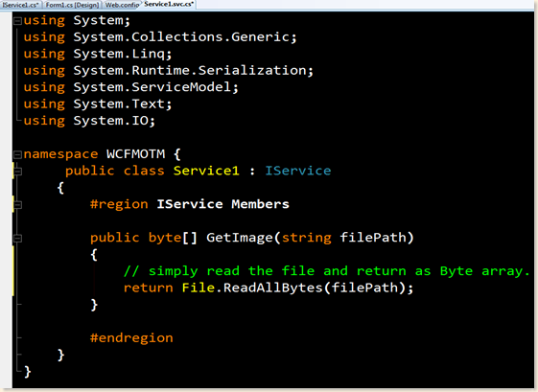Place cursor on WCFMOTM namespace name
The width and height of the screenshot is (538, 392).
tap(135, 154)
